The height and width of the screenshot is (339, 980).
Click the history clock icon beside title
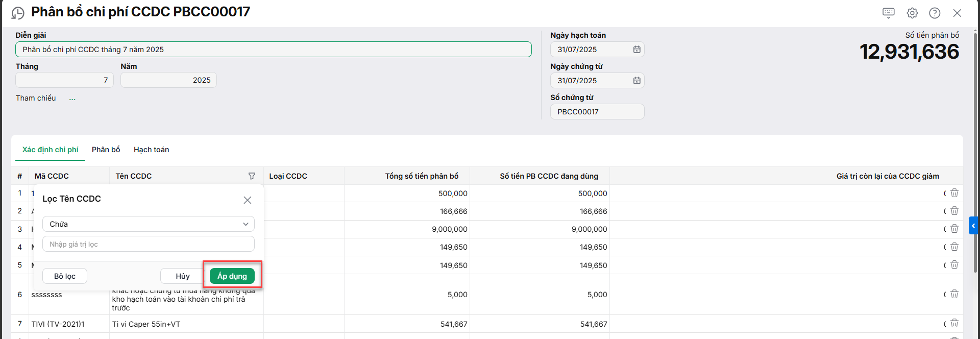click(x=18, y=13)
